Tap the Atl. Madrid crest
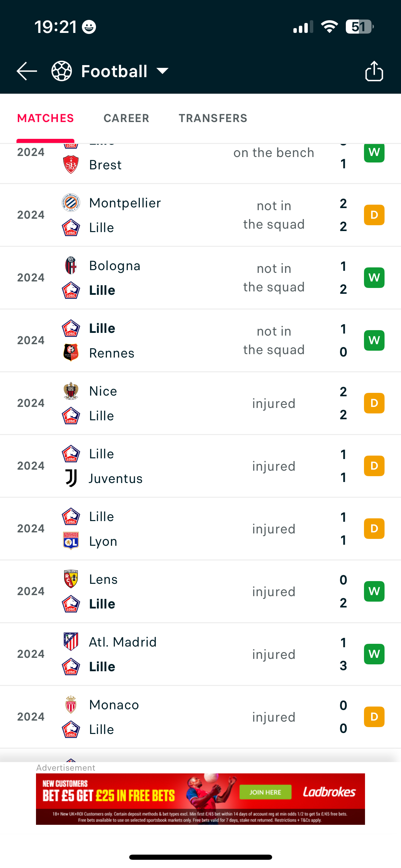This screenshot has height=868, width=401. click(x=71, y=642)
